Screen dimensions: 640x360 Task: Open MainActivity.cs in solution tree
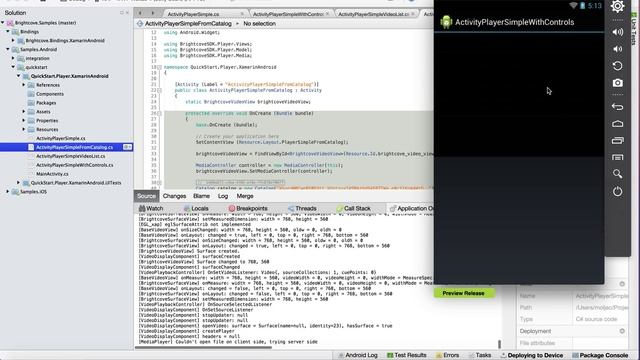(x=52, y=174)
